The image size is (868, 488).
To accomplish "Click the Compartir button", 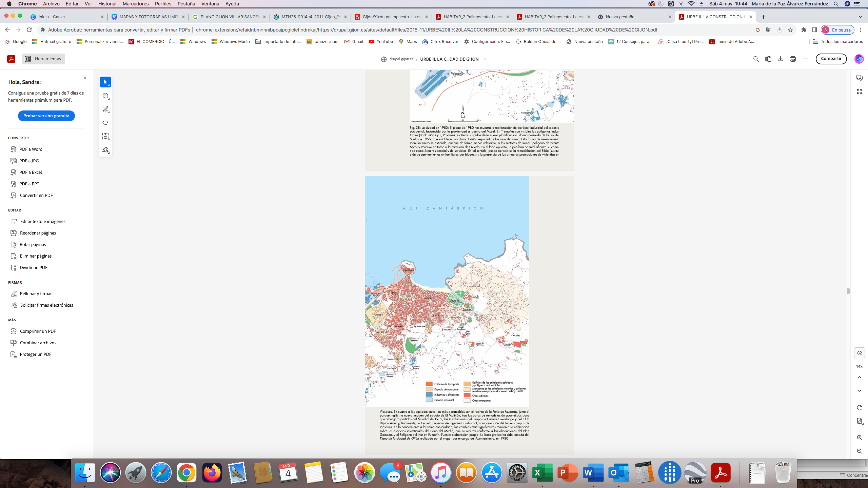I will [831, 59].
